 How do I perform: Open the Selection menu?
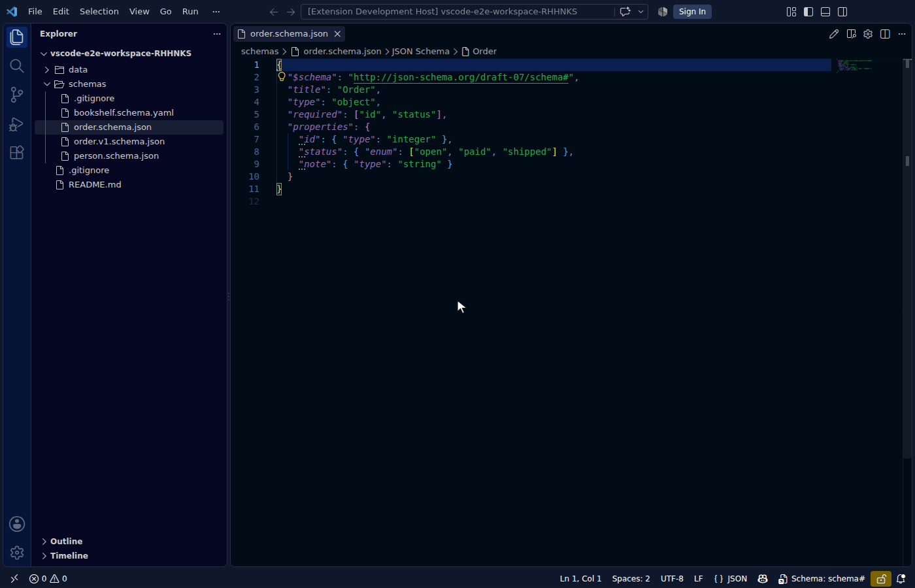(x=99, y=12)
